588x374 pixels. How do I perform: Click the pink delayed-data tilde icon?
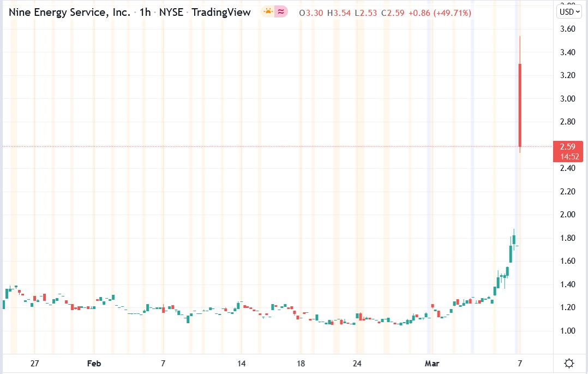click(x=280, y=11)
